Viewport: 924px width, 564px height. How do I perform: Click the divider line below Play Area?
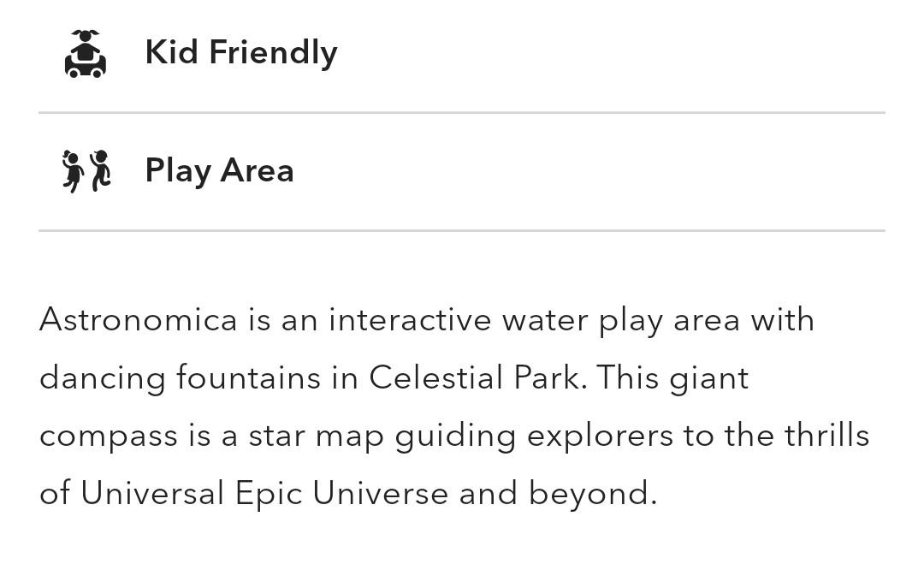coord(462,230)
